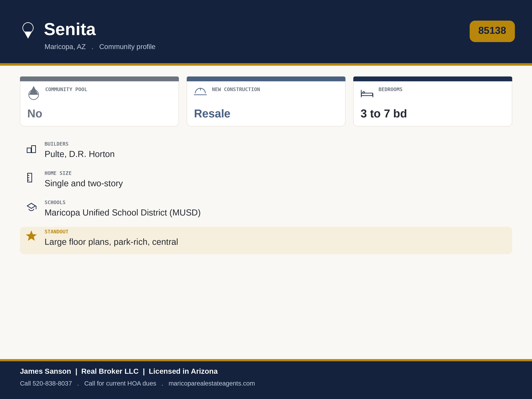Click the builders buildings icon
532x399 pixels.
point(31,149)
